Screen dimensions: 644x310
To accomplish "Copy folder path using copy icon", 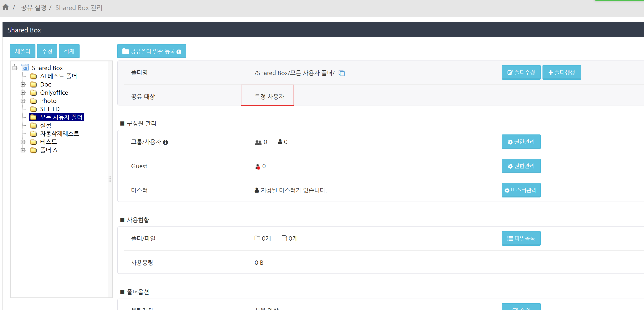I will tap(342, 73).
